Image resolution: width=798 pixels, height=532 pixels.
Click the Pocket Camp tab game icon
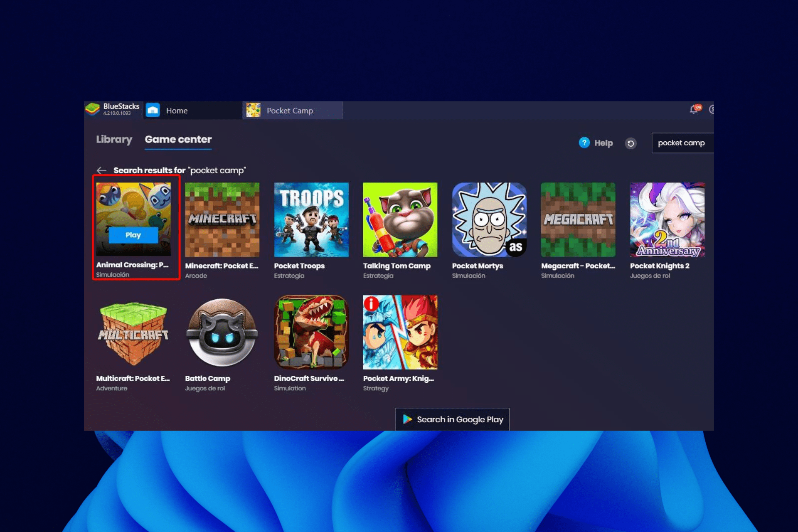point(253,110)
